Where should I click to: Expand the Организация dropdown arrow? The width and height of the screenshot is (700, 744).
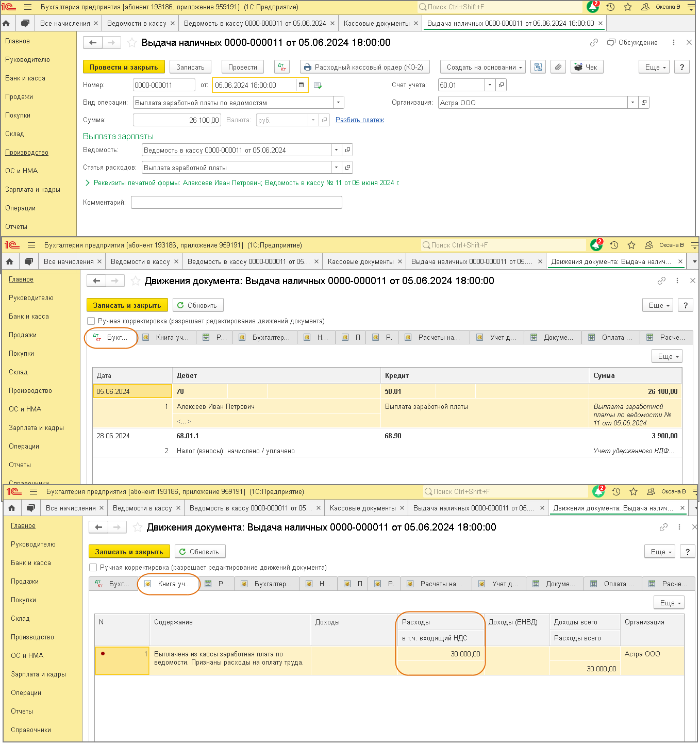[632, 103]
